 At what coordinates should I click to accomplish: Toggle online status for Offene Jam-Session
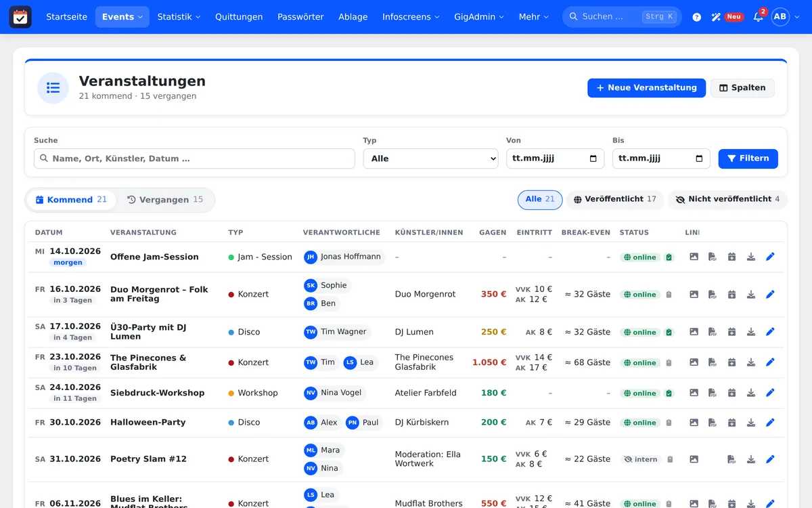click(x=640, y=257)
